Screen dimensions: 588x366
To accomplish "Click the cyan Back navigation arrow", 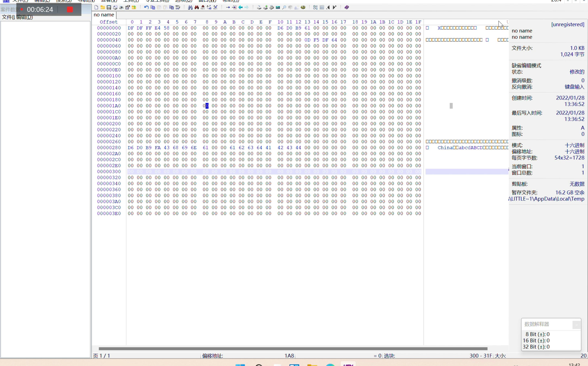I will tap(240, 7).
